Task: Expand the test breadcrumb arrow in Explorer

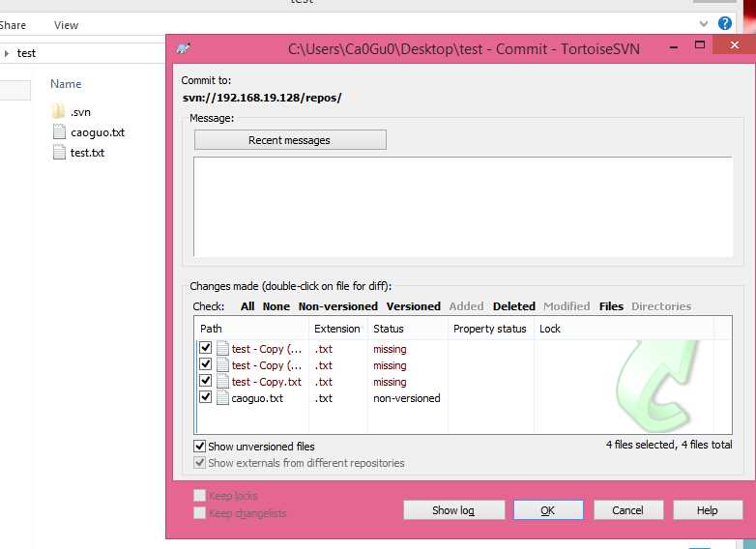Action: pos(7,53)
